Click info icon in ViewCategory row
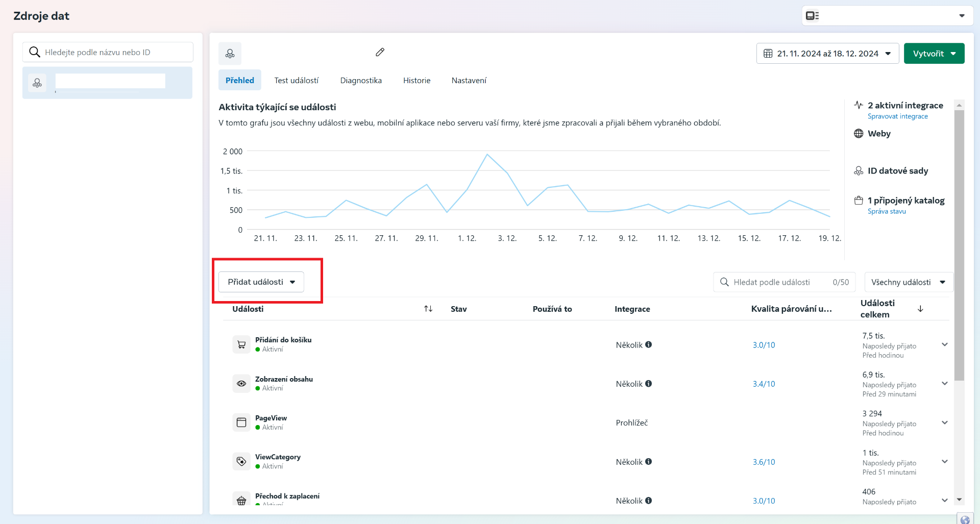980x524 pixels. tap(648, 462)
